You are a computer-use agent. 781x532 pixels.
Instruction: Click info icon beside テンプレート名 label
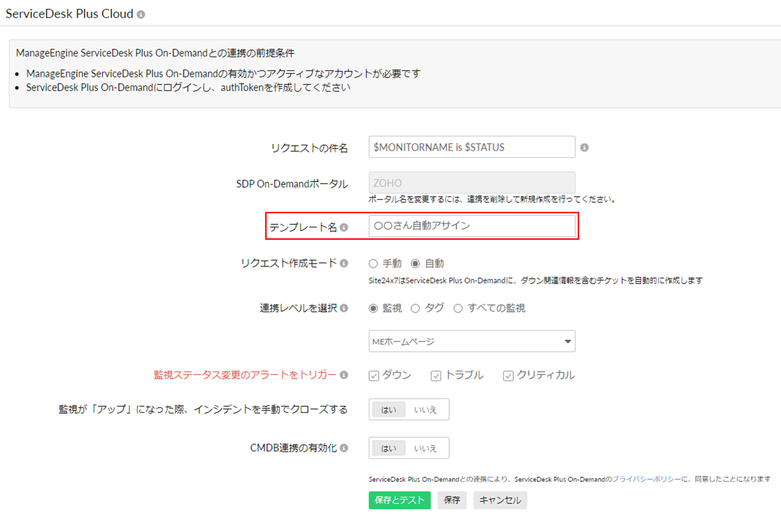[344, 227]
